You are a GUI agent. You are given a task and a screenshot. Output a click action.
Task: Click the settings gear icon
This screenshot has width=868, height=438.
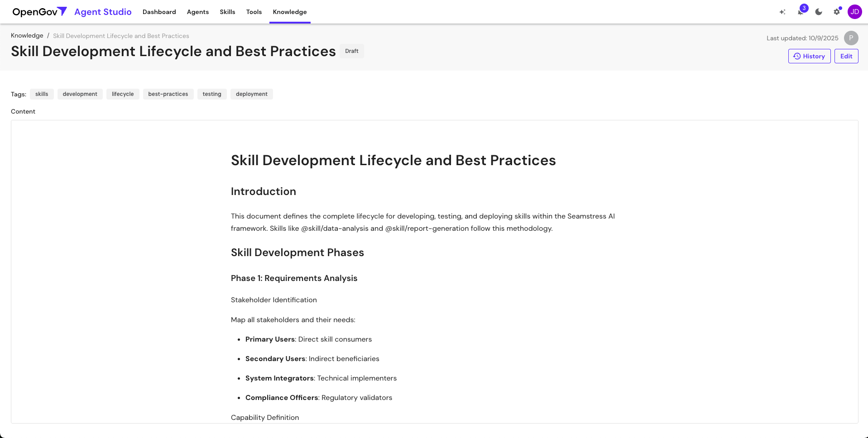coord(836,12)
